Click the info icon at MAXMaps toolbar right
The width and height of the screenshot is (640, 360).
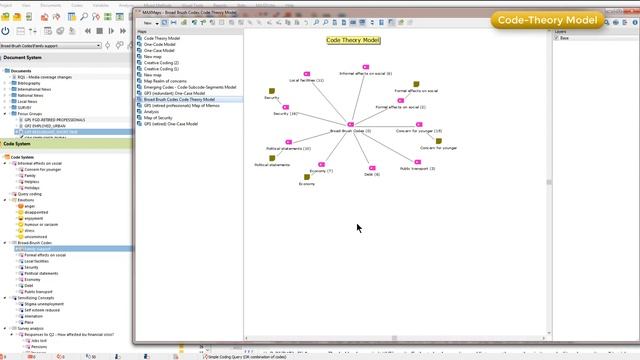pyautogui.click(x=636, y=22)
